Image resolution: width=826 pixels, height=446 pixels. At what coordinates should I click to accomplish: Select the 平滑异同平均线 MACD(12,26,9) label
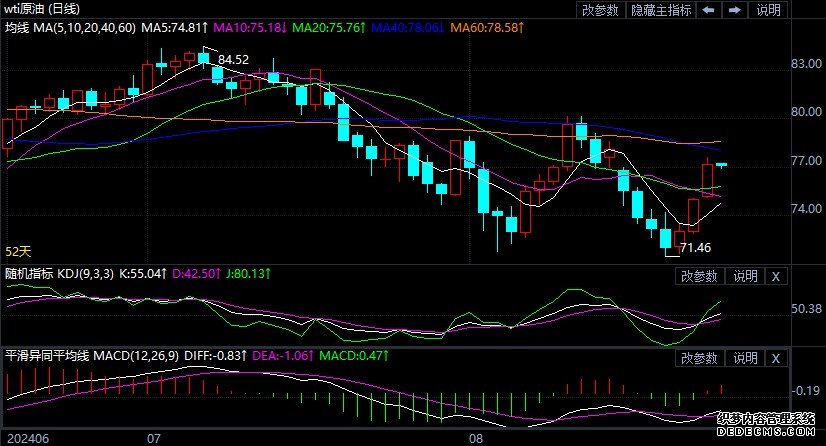coord(92,356)
